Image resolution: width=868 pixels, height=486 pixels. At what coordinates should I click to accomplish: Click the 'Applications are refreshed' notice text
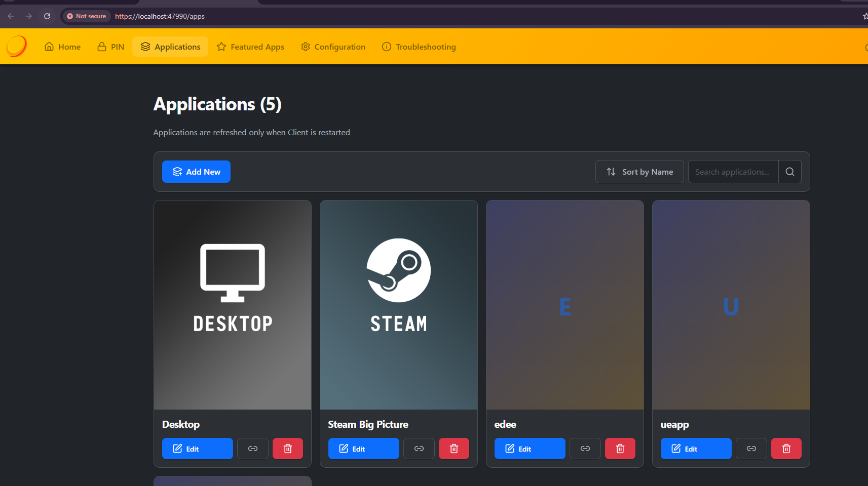coord(252,132)
